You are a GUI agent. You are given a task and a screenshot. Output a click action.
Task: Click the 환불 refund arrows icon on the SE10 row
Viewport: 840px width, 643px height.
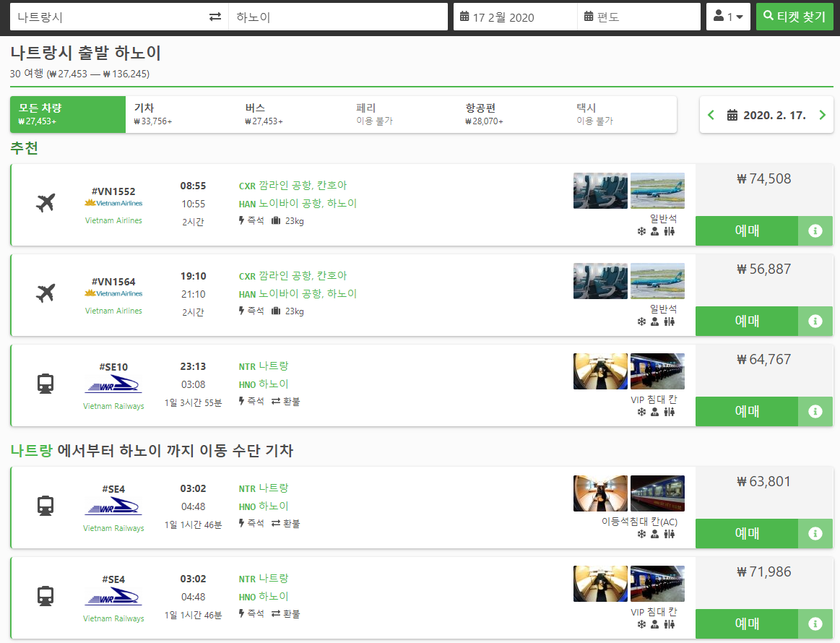point(276,401)
